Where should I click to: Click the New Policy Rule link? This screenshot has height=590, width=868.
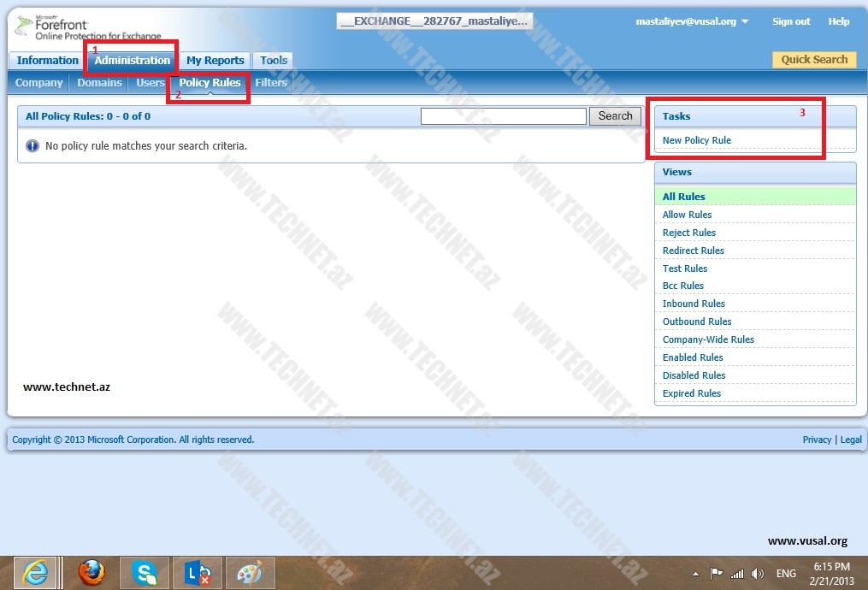click(x=696, y=140)
